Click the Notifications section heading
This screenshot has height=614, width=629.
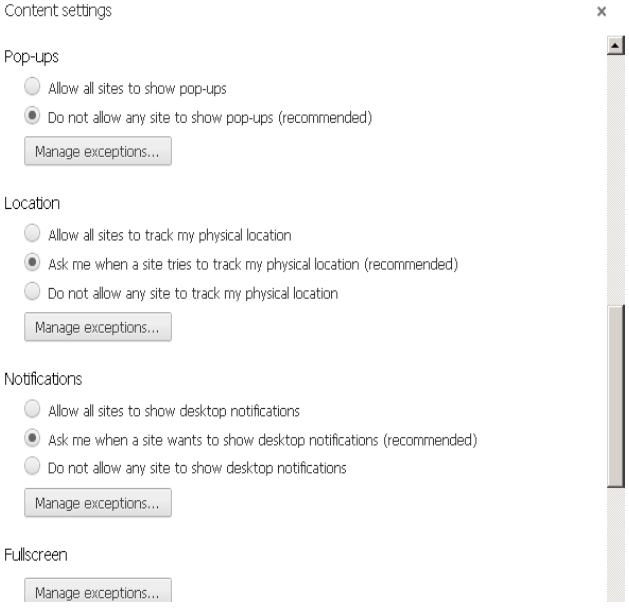(x=43, y=379)
